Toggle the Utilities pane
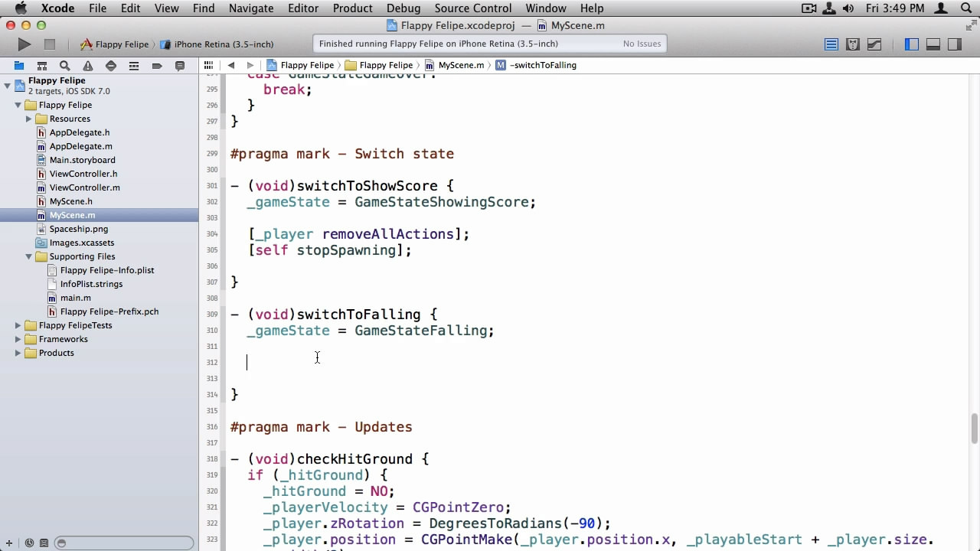 [x=954, y=44]
